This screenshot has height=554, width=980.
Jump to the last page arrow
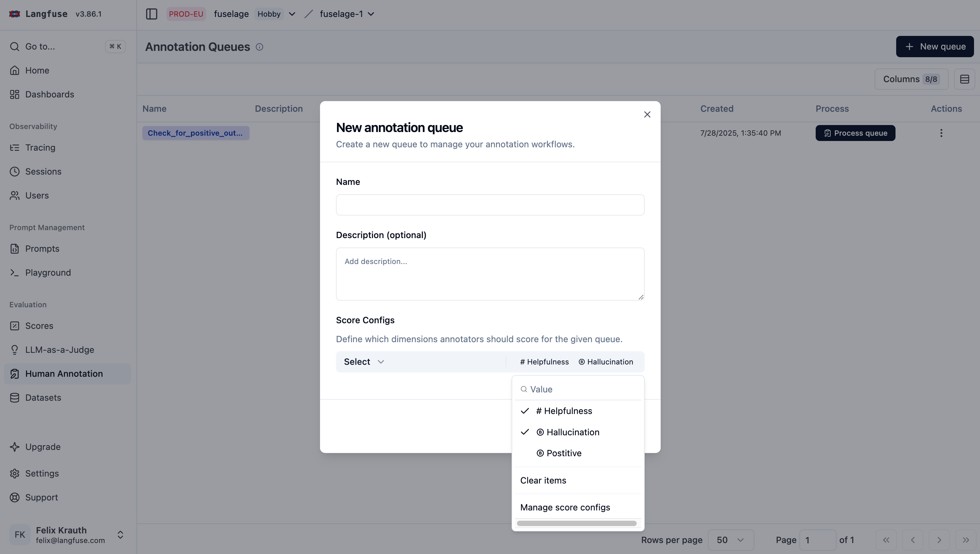point(966,540)
